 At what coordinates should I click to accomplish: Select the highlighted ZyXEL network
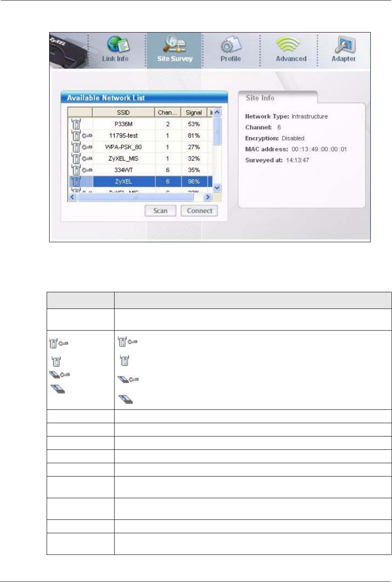(x=140, y=181)
